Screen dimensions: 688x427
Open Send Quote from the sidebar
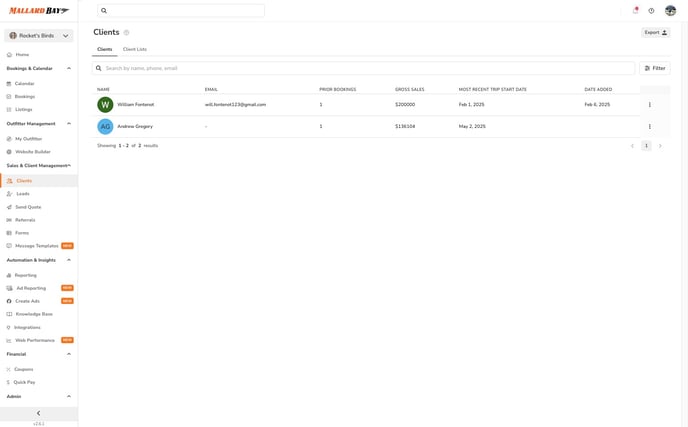(28, 207)
